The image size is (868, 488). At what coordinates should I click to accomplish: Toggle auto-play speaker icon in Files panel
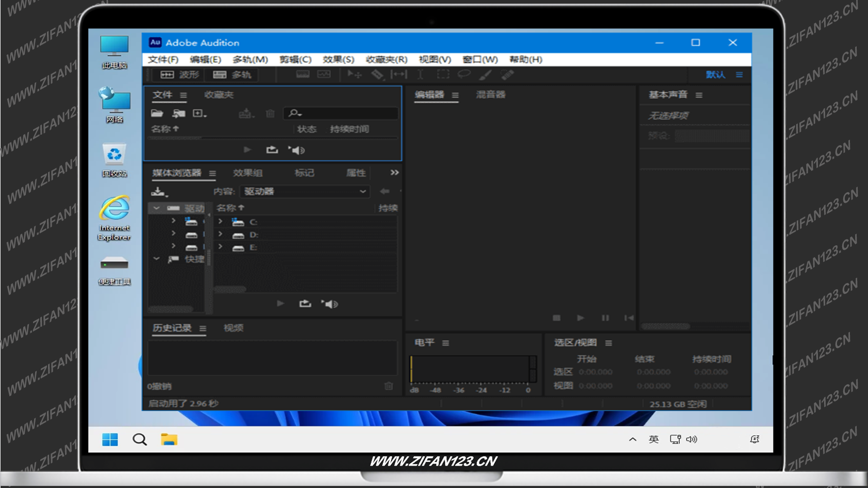click(x=297, y=150)
